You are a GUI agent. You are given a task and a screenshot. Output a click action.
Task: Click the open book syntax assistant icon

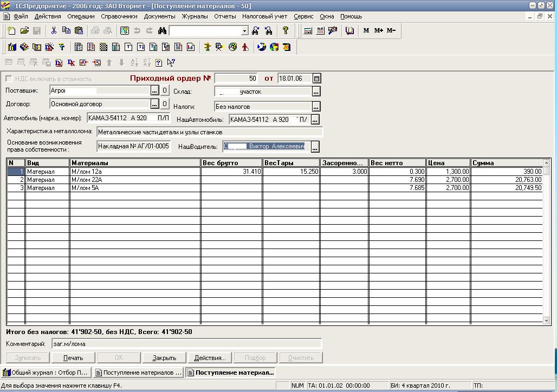[x=349, y=31]
